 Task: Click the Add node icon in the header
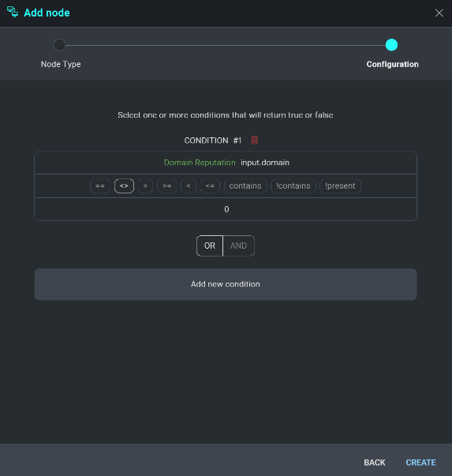click(13, 12)
